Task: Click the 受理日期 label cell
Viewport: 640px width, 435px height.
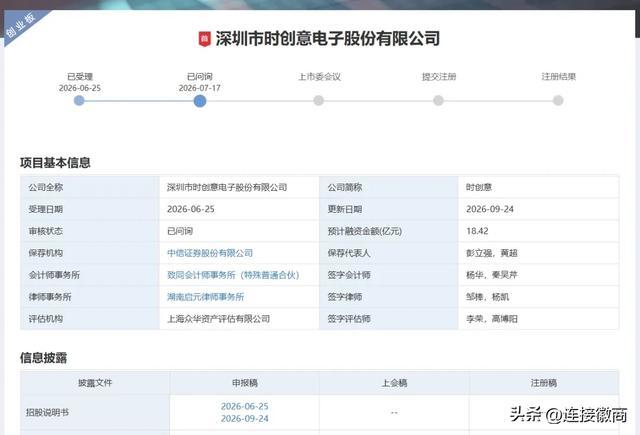Action: point(90,209)
